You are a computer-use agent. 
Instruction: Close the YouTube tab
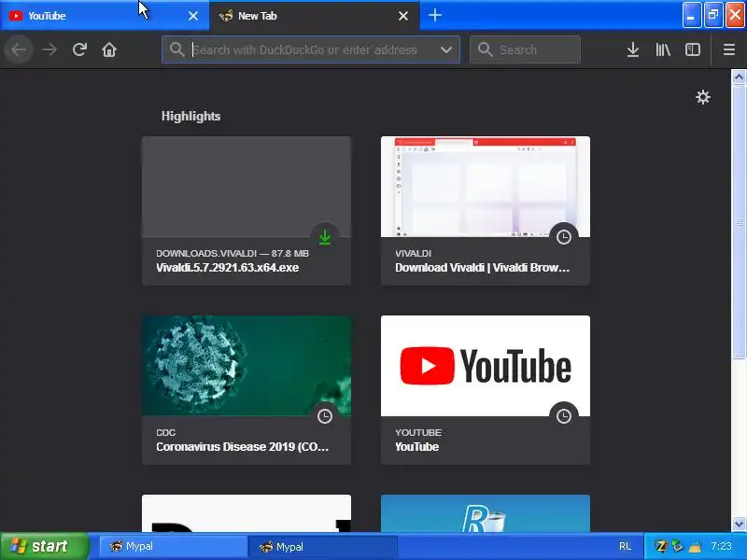coord(193,16)
